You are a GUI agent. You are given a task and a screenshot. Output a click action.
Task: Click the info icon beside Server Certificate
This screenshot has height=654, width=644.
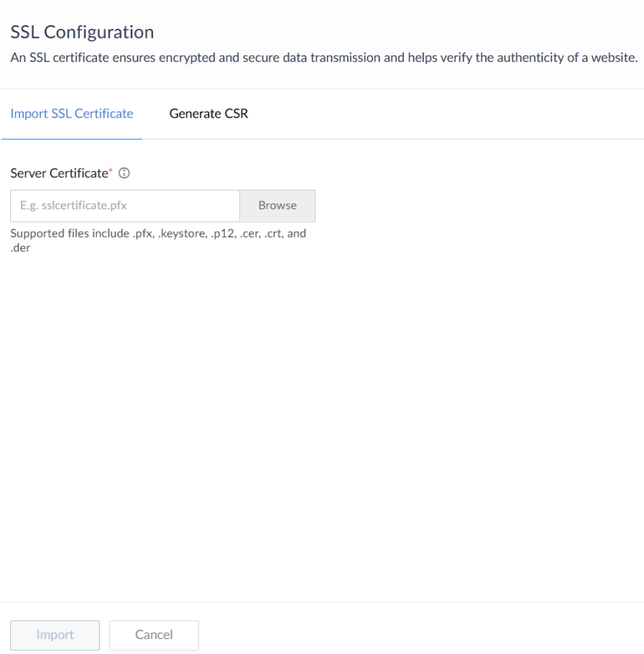(x=124, y=174)
